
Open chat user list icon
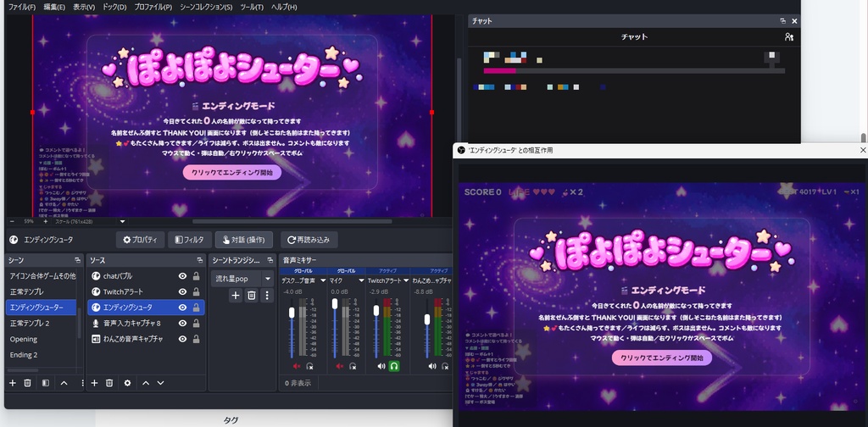(789, 37)
